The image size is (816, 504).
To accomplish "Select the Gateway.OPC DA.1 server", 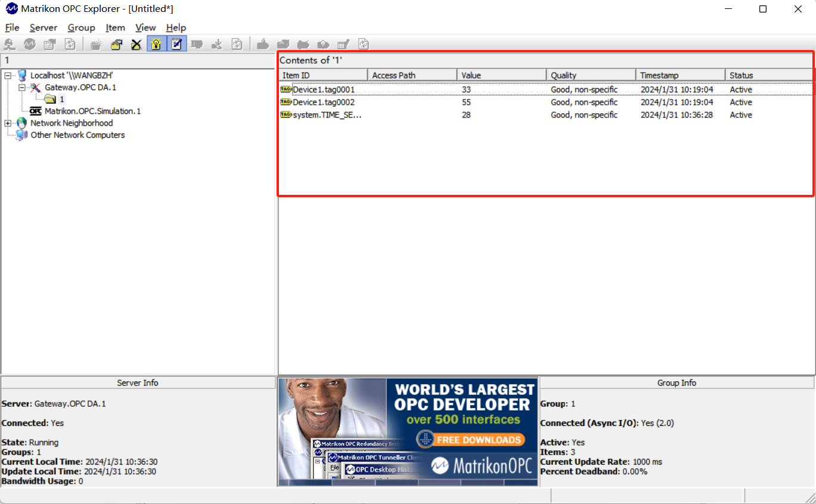I will pyautogui.click(x=80, y=87).
